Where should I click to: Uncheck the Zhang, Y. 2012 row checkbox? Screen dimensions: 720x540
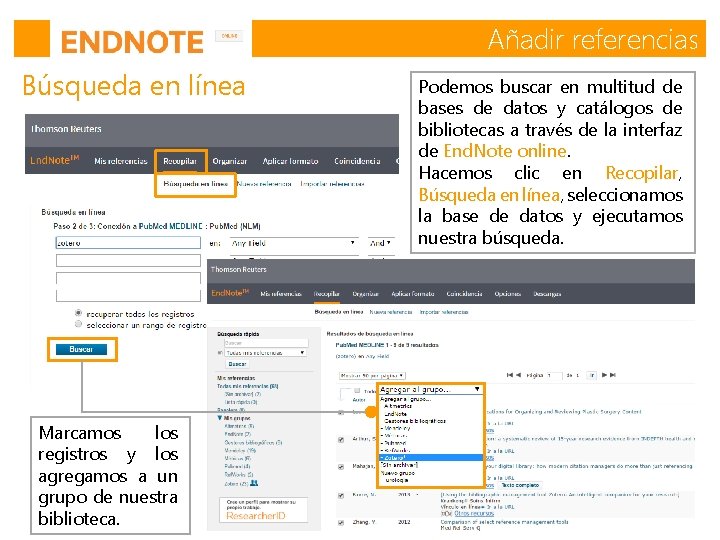(x=341, y=523)
